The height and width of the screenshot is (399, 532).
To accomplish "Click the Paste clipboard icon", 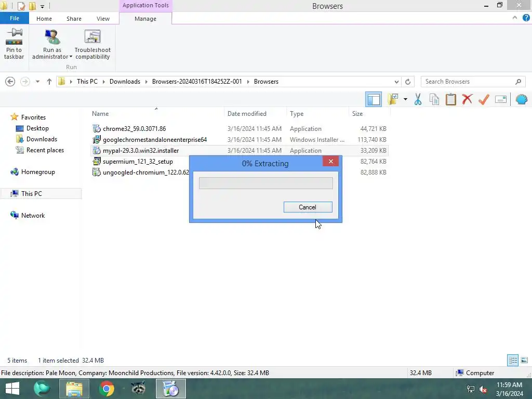I will pyautogui.click(x=450, y=99).
